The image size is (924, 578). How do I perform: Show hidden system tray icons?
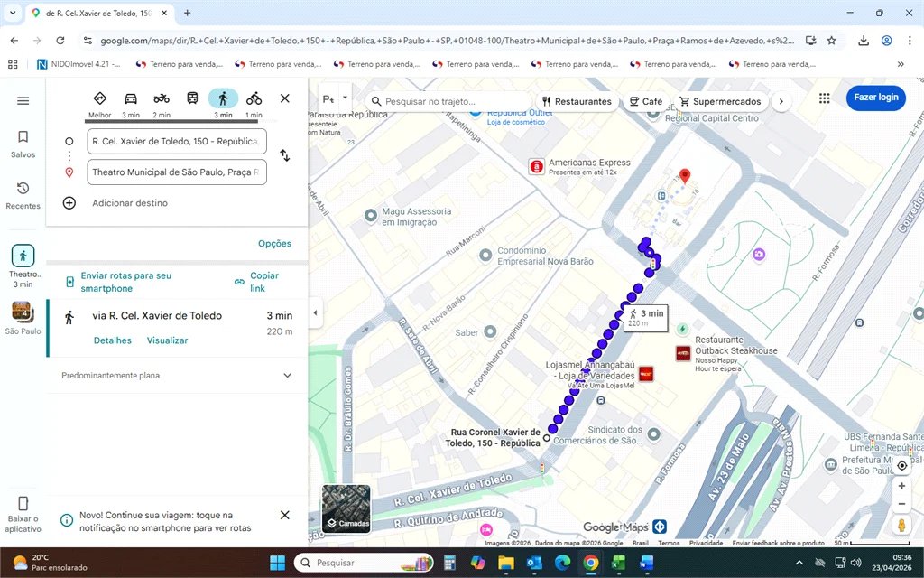coord(799,563)
